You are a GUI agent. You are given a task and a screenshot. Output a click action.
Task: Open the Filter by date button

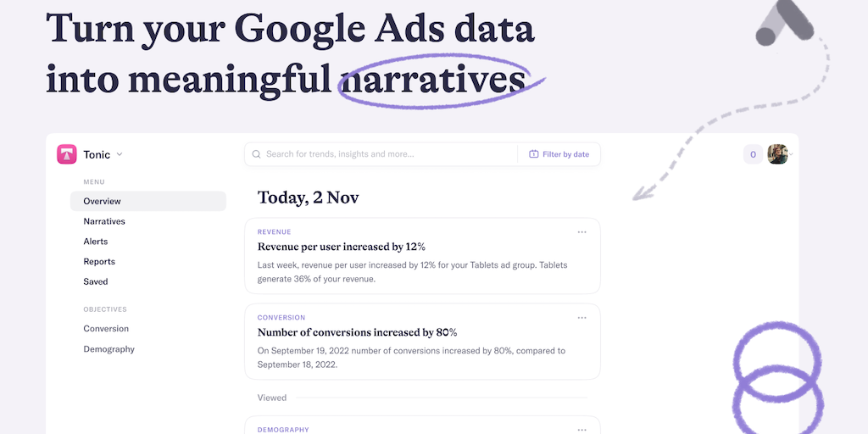(x=559, y=154)
